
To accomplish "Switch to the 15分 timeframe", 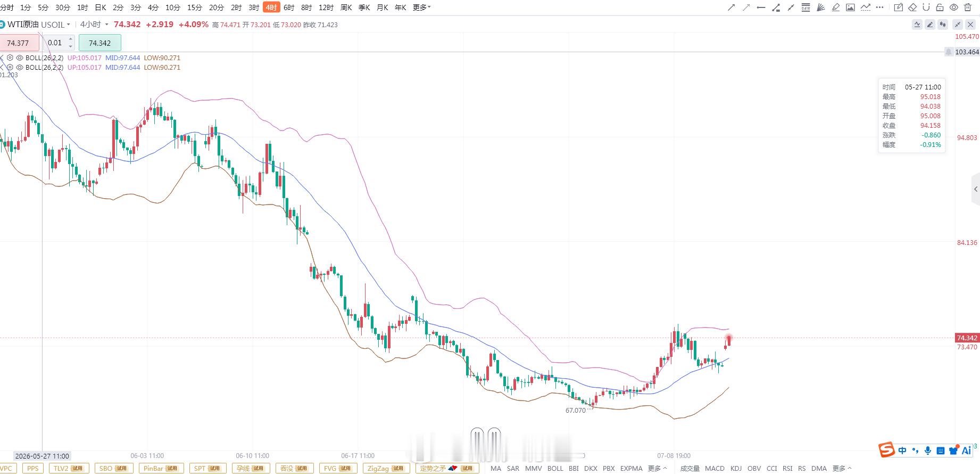I will [194, 7].
